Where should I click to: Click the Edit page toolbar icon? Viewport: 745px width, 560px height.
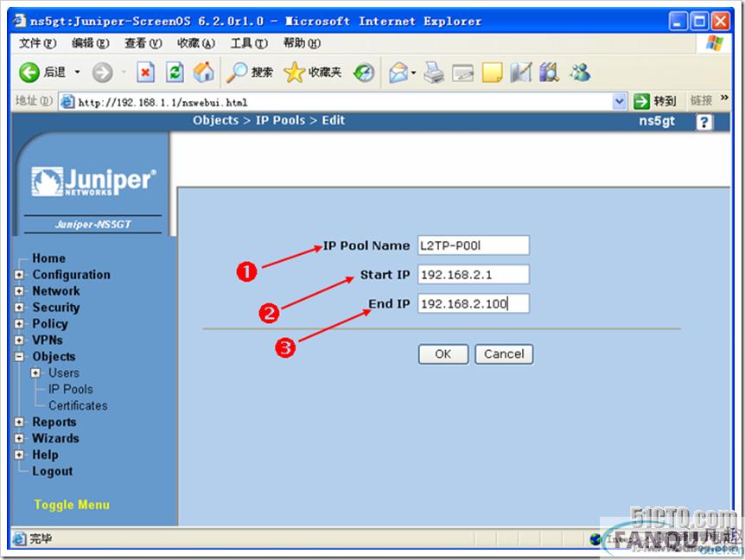[462, 73]
